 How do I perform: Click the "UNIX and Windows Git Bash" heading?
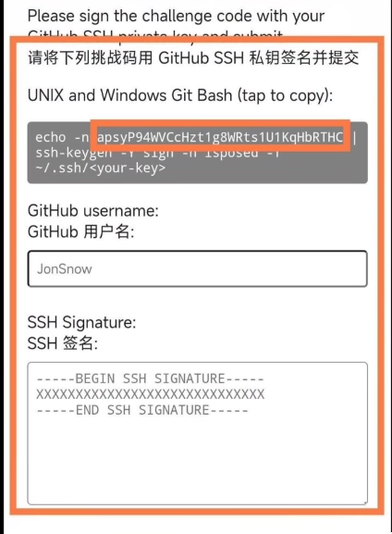click(x=130, y=95)
